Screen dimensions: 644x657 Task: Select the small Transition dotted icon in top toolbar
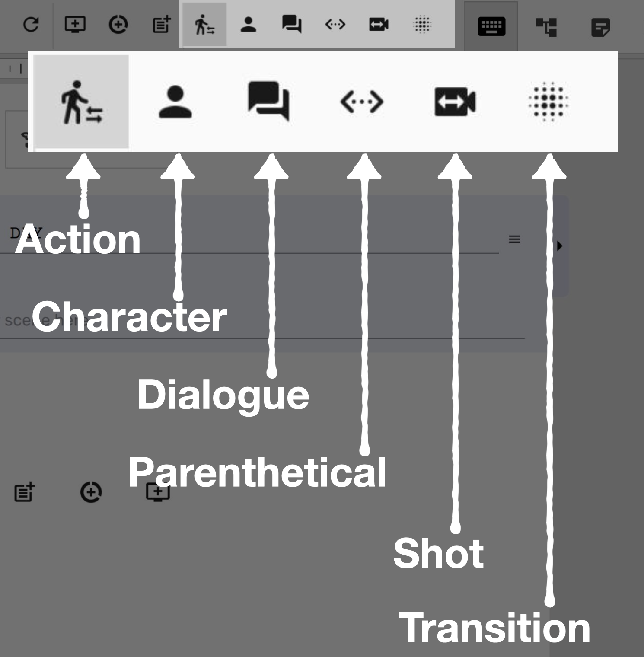[422, 25]
